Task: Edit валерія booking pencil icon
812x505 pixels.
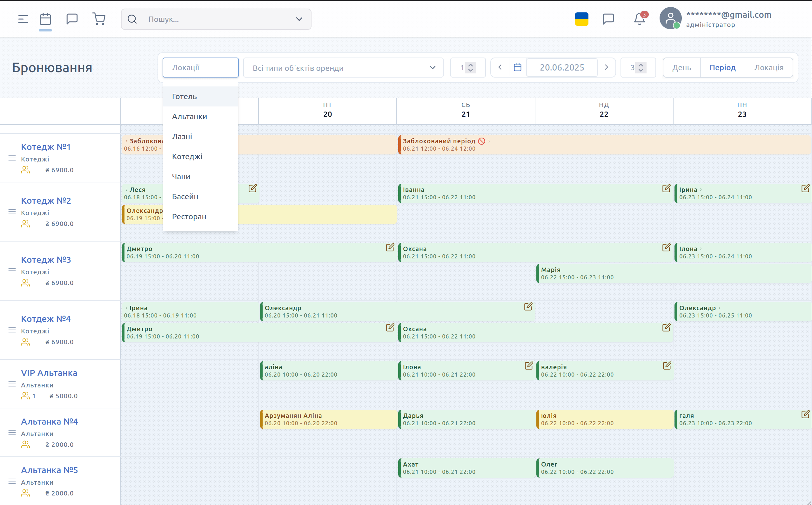Action: point(667,366)
